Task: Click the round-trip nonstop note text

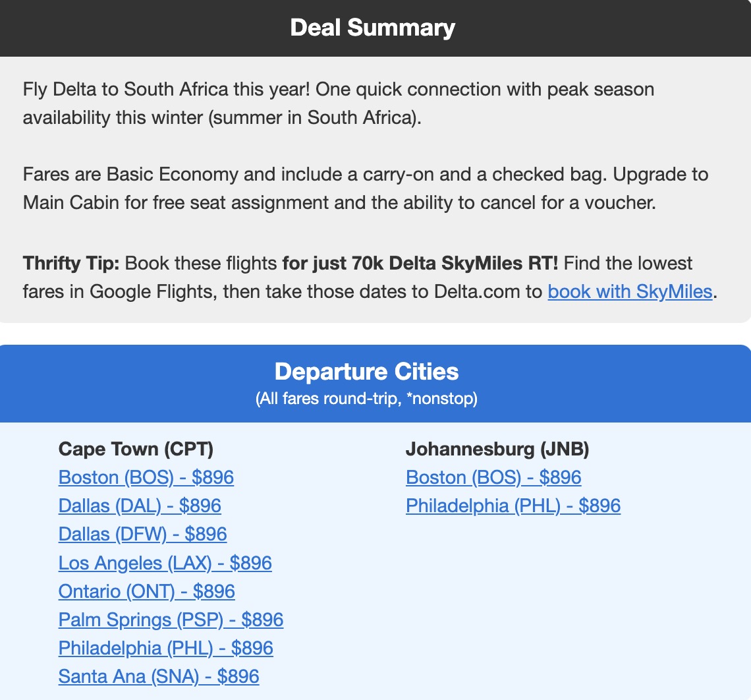Action: (x=367, y=398)
